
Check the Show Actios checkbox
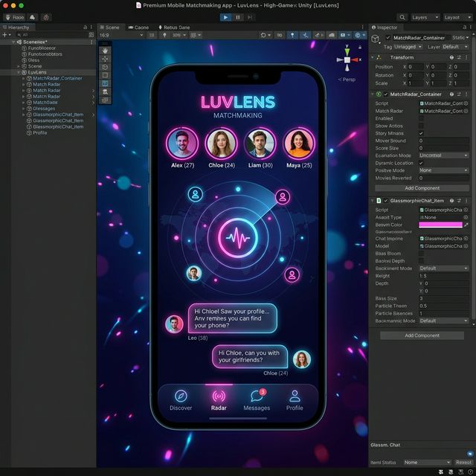pos(421,126)
